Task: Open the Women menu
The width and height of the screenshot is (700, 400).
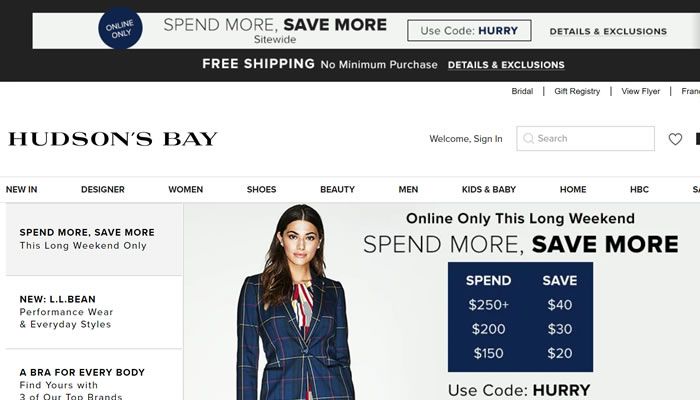Action: pyautogui.click(x=185, y=189)
